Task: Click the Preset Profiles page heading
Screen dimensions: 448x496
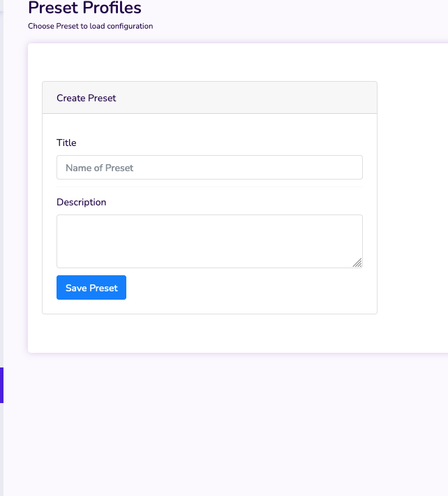Action: tap(84, 8)
